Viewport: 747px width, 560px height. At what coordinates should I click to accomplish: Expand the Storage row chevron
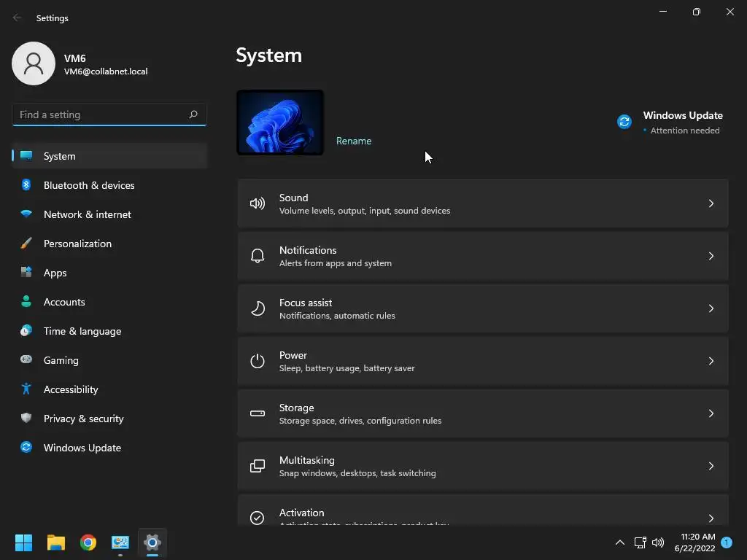coord(711,413)
